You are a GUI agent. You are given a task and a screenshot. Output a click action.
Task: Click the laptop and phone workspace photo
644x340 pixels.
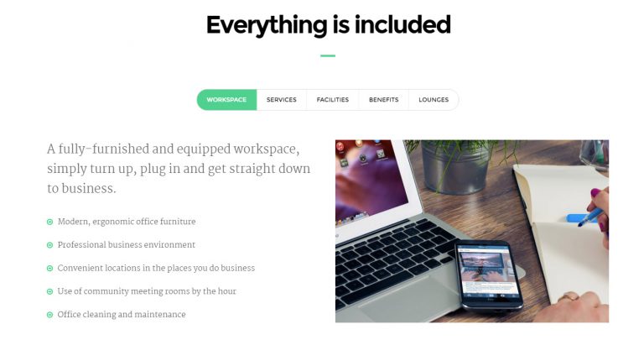click(x=472, y=231)
